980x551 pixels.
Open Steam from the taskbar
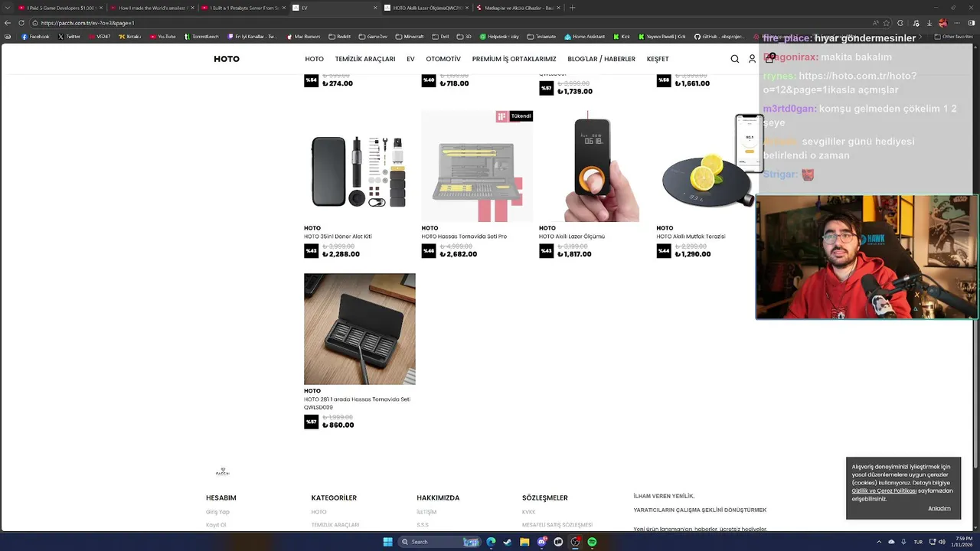tap(508, 542)
